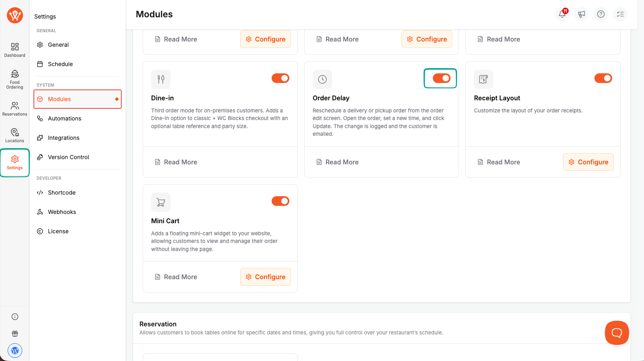This screenshot has height=361, width=644.
Task: Open Webhooks developer settings
Action: tap(77, 212)
